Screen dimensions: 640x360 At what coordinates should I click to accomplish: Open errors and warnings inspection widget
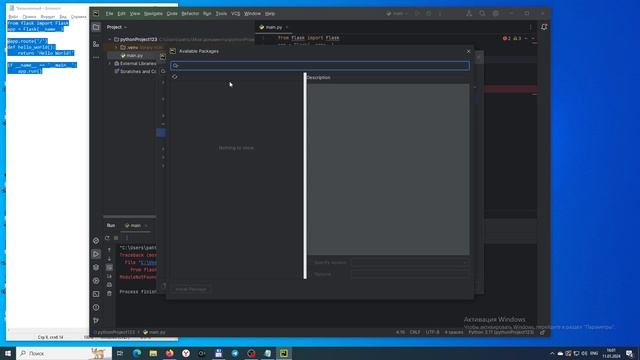512,38
